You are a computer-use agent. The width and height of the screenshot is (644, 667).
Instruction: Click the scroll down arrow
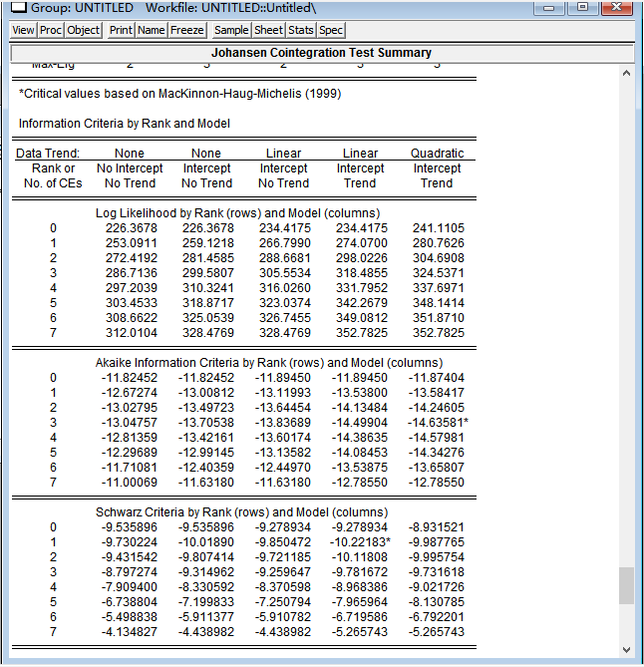click(626, 650)
